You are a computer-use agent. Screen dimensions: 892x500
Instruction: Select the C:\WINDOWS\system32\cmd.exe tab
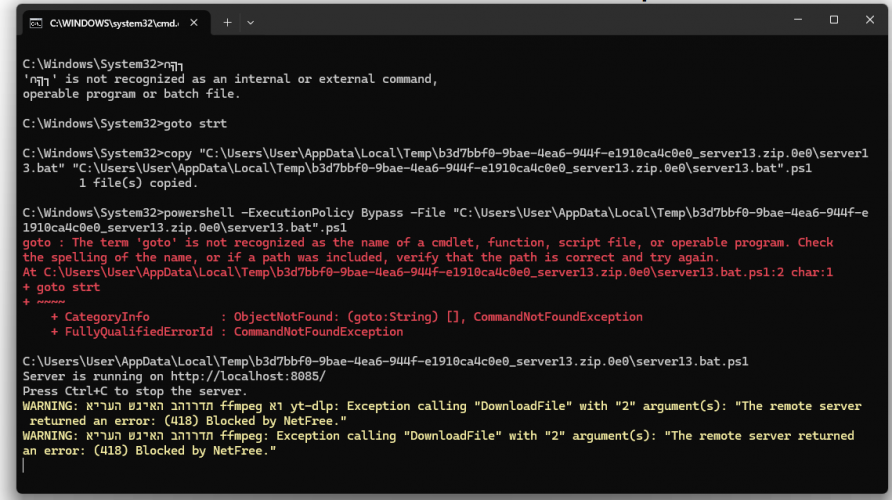[x=110, y=21]
